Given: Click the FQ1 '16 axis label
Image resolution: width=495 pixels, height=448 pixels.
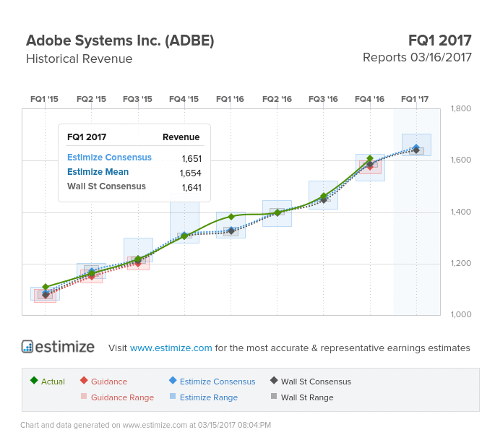Looking at the screenshot, I should 230,99.
